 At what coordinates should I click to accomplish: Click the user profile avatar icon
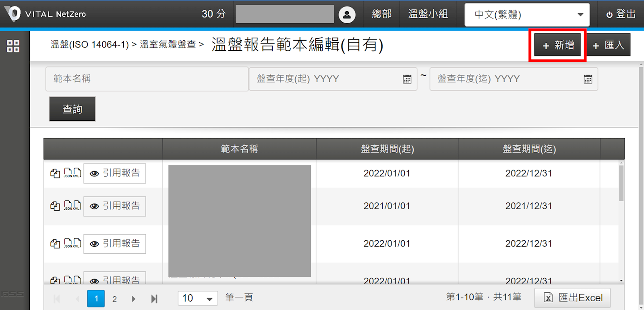[x=347, y=15]
